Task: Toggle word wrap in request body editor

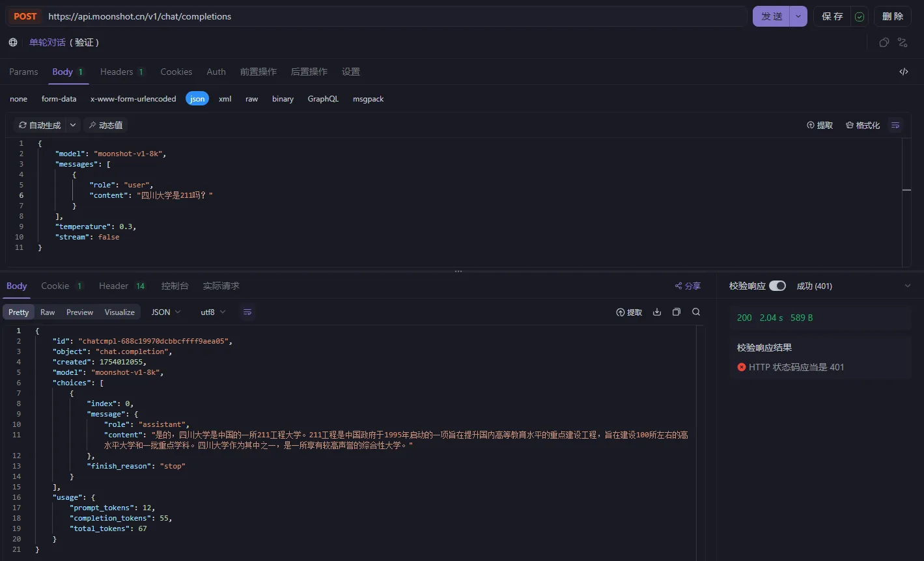Action: (x=895, y=125)
